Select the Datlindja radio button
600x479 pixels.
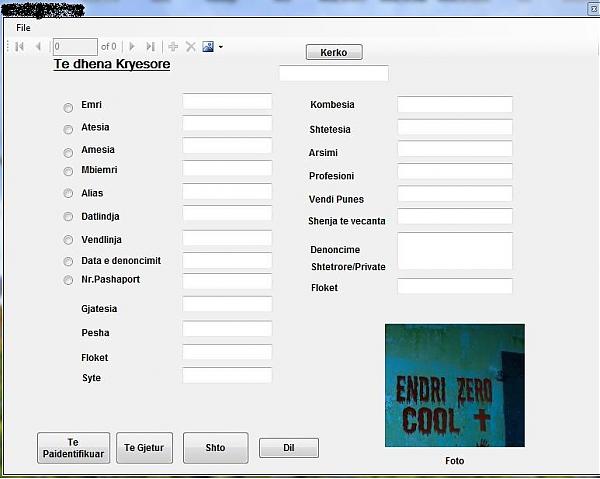coord(68,217)
